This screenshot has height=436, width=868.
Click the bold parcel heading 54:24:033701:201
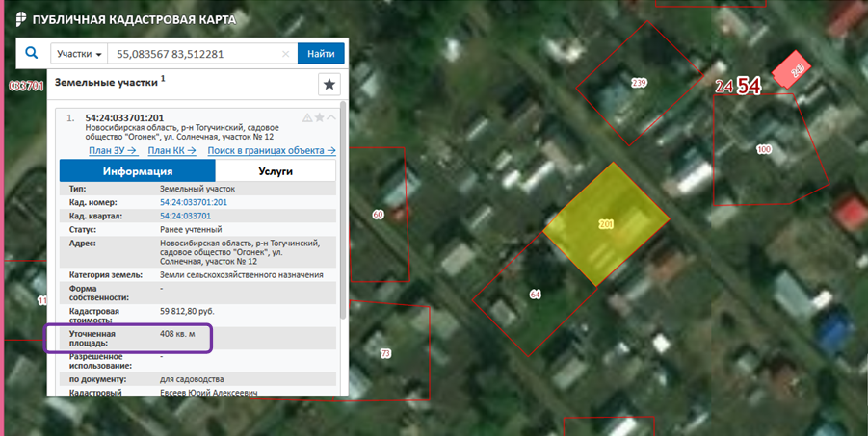pos(124,117)
